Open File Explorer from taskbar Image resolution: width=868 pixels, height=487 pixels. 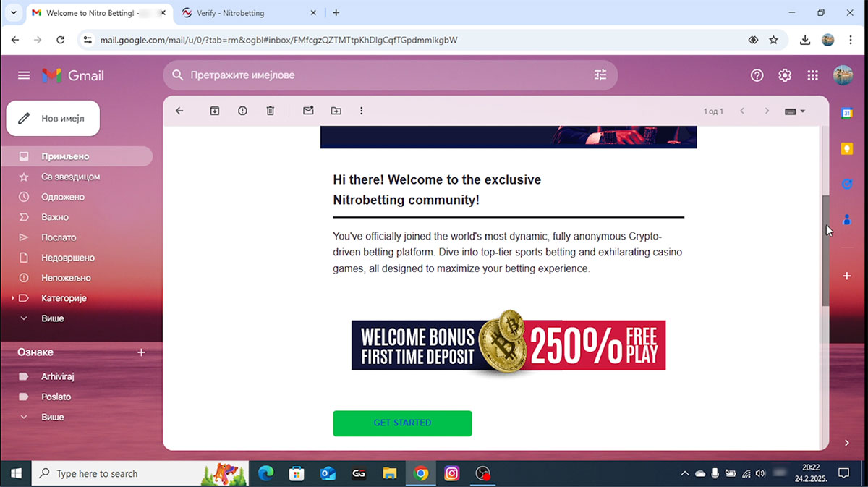pyautogui.click(x=390, y=474)
